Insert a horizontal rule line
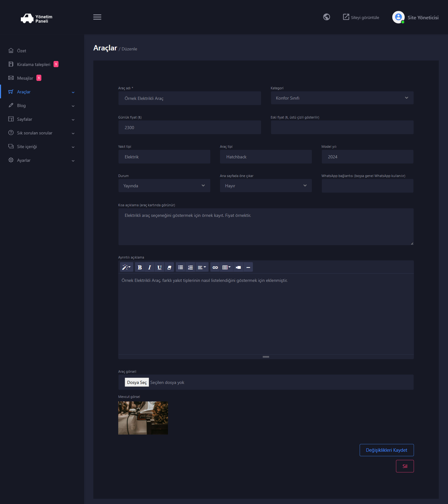448x504 pixels. [248, 267]
